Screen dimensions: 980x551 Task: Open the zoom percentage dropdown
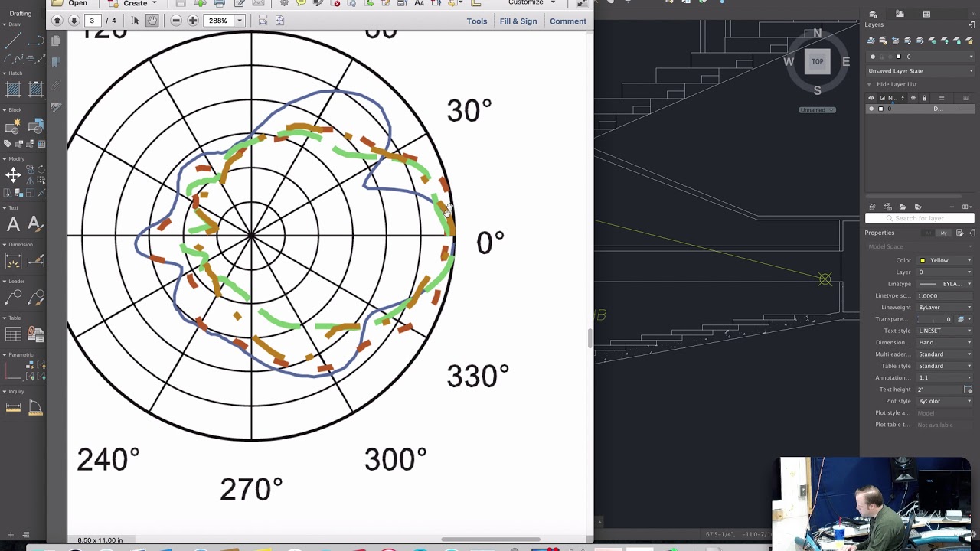coord(240,21)
